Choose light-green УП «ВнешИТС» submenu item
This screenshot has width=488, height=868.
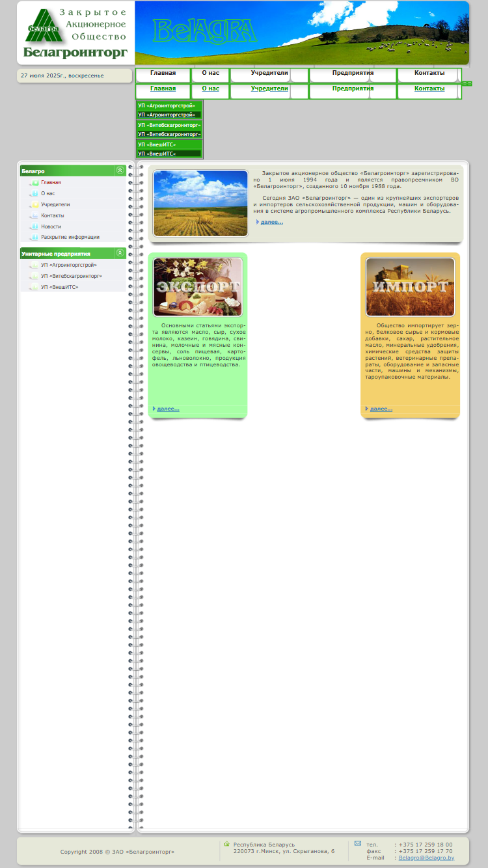tap(169, 144)
